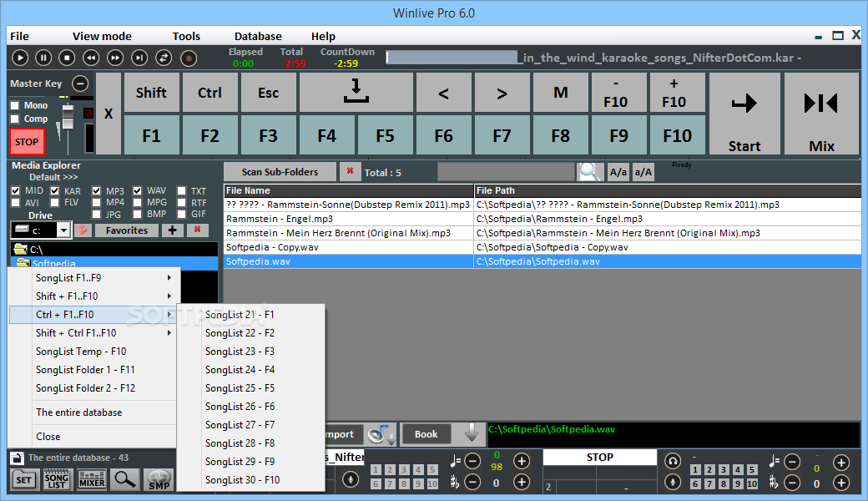Click the Start arrow button
Screen dimensions: 868x501
coord(744,114)
